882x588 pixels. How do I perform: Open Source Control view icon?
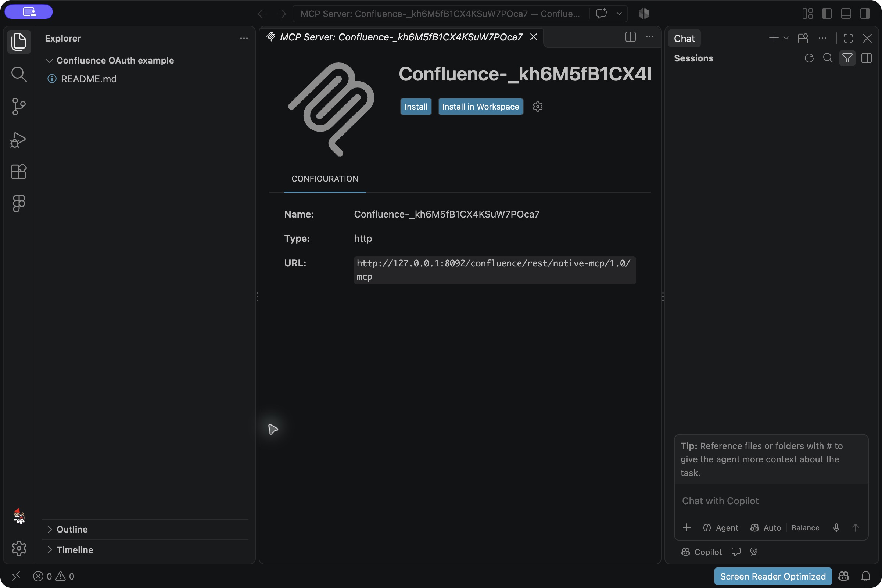click(x=19, y=107)
